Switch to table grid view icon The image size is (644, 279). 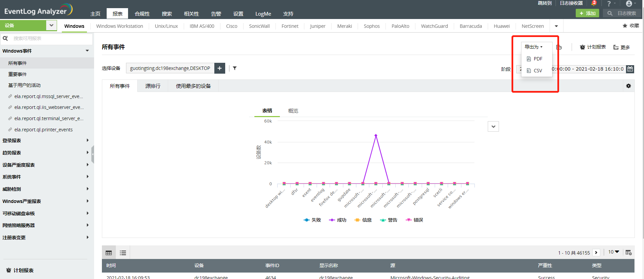(109, 253)
